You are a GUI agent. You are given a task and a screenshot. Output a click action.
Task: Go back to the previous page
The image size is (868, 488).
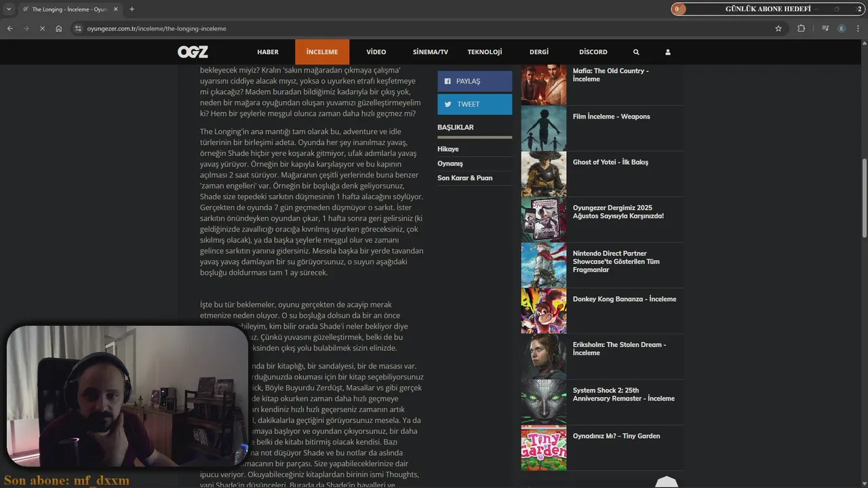[9, 28]
